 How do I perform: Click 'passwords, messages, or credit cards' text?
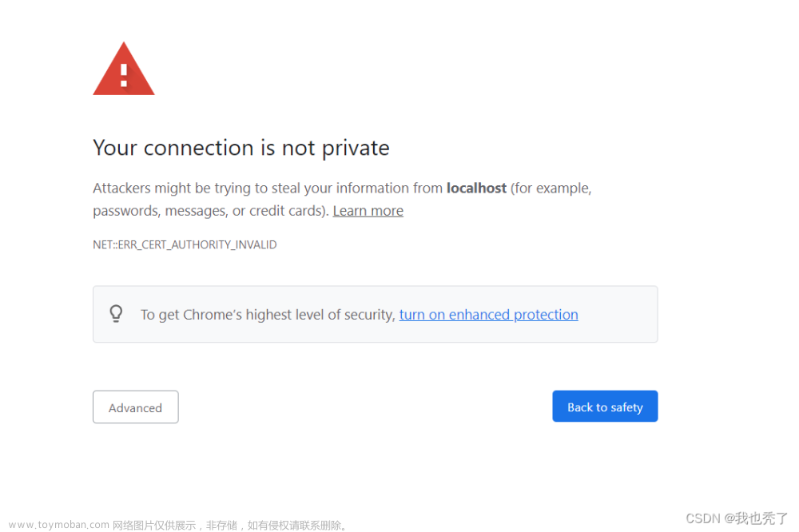point(210,211)
